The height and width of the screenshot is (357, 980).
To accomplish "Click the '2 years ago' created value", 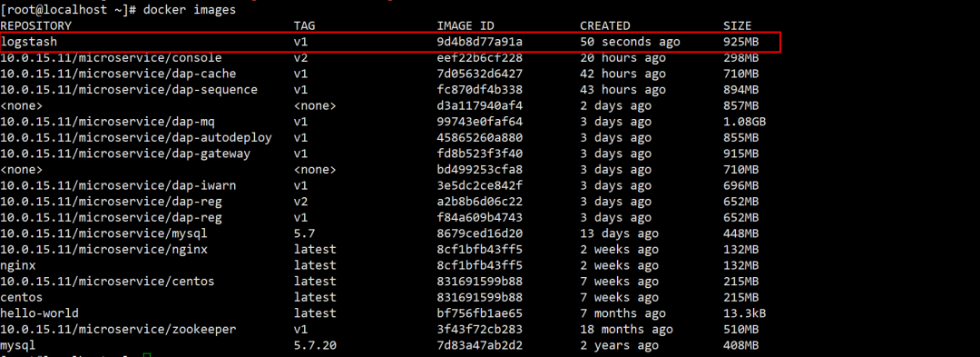I will 619,345.
